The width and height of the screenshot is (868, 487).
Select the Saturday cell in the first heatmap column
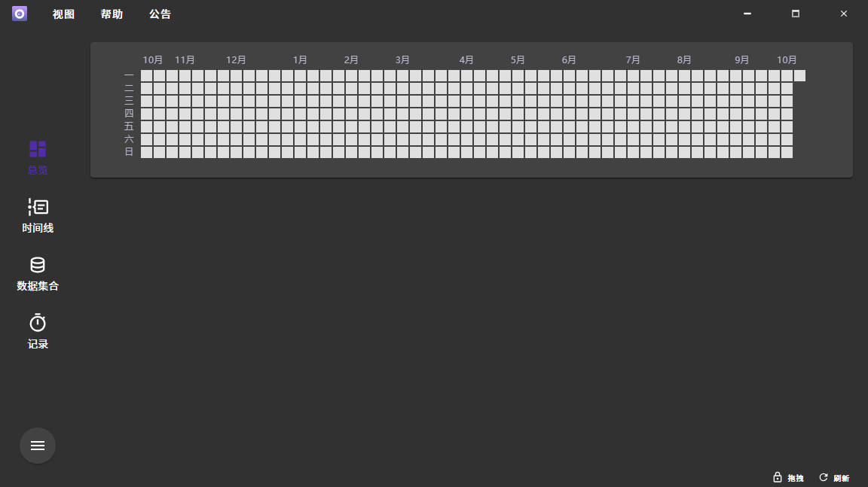click(x=146, y=139)
